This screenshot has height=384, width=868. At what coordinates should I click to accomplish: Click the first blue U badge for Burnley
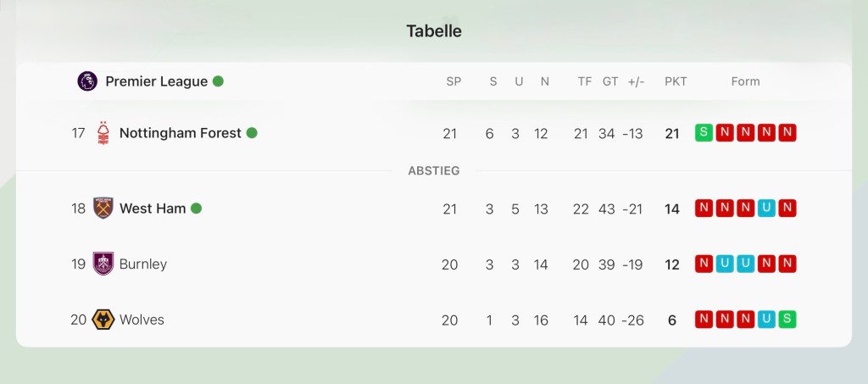tap(724, 263)
